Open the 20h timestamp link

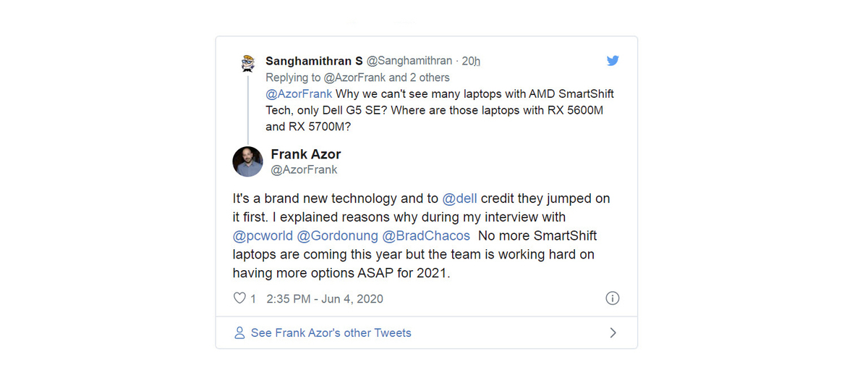[x=471, y=61]
